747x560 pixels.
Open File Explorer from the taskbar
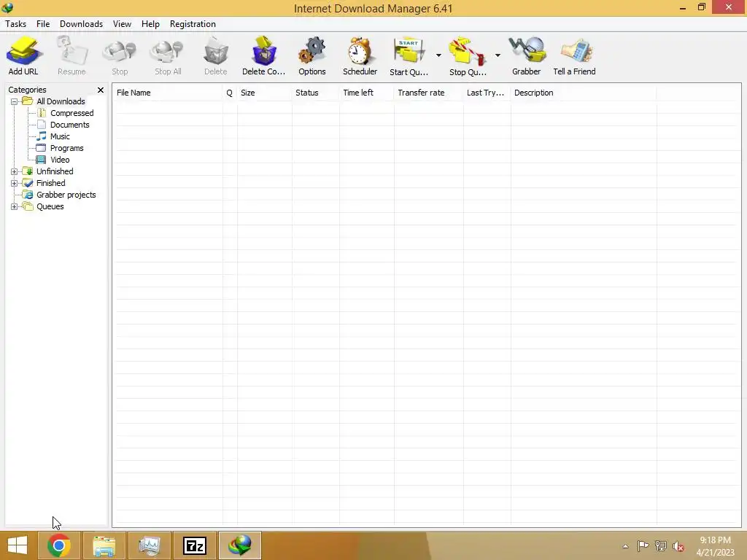[x=104, y=545]
